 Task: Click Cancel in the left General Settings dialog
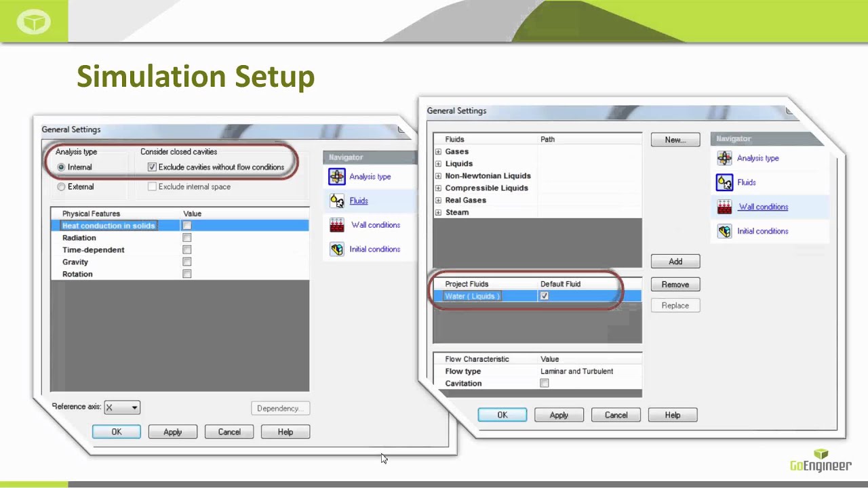click(x=229, y=432)
